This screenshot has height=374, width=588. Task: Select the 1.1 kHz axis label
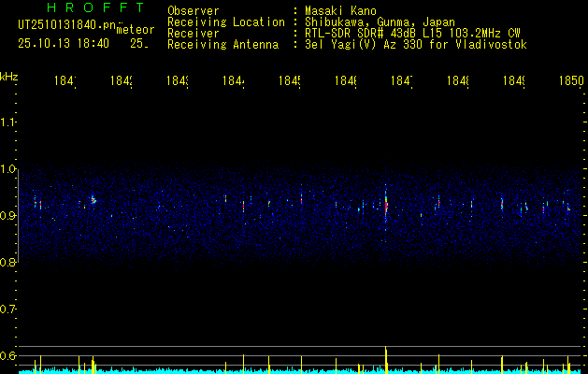pos(9,122)
